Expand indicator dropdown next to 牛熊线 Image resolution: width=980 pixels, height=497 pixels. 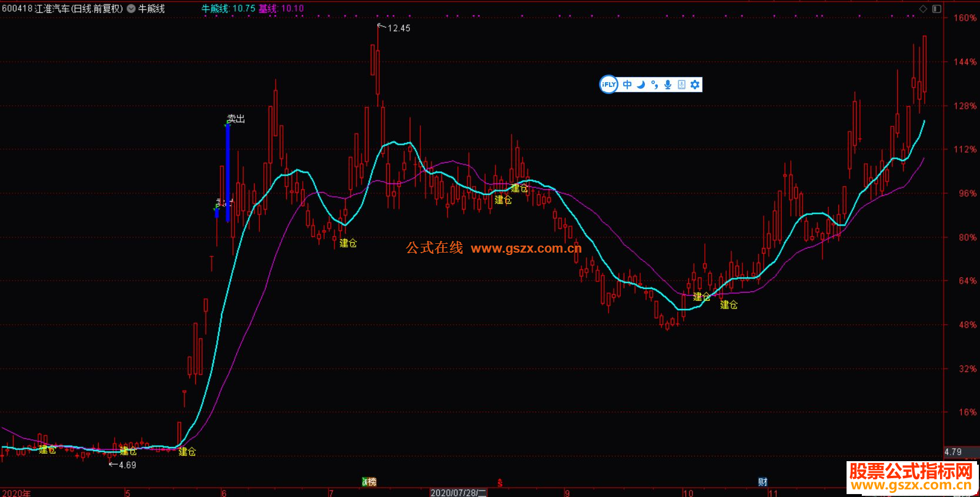tap(131, 9)
